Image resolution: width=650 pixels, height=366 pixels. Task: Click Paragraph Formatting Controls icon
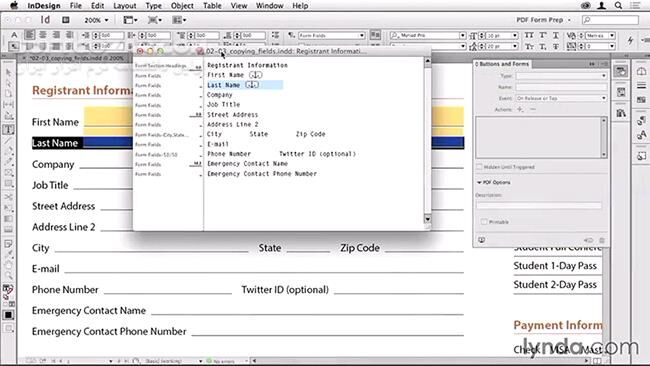[14, 46]
